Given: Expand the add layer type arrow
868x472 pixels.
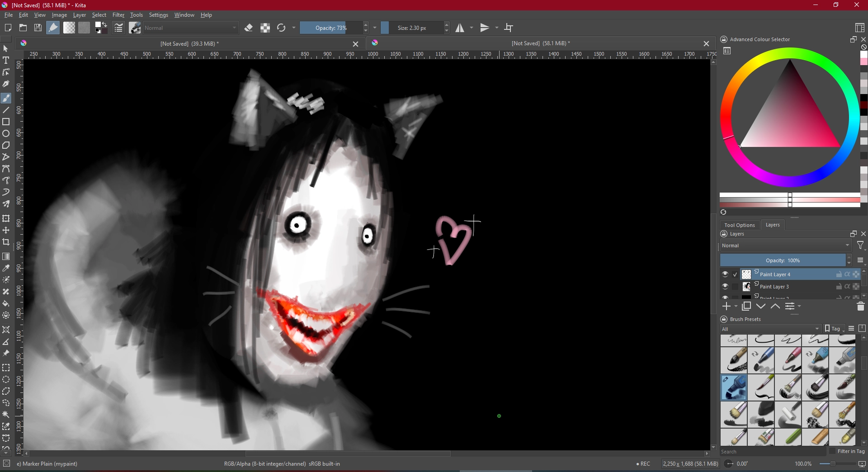Looking at the screenshot, I should coord(736,307).
